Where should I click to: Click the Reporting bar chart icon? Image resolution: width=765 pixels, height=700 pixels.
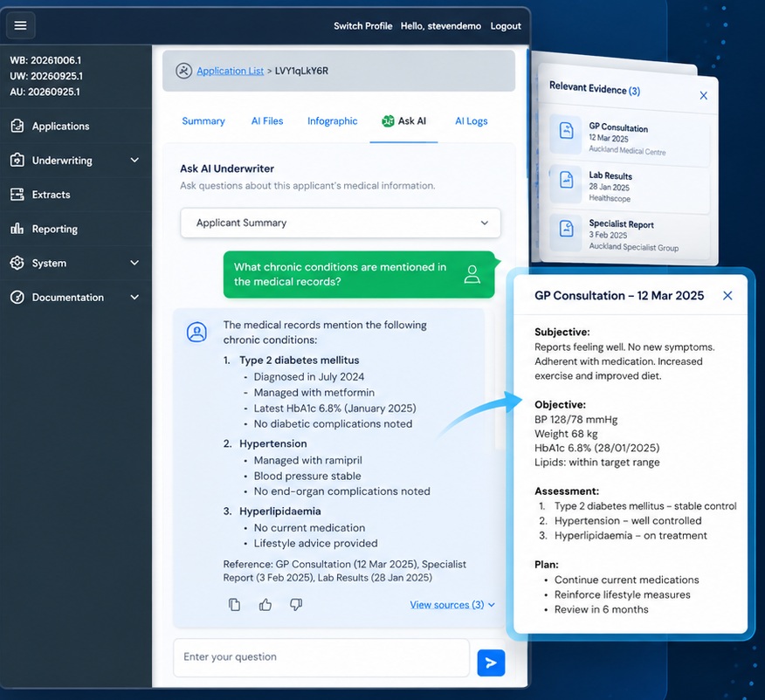(17, 229)
